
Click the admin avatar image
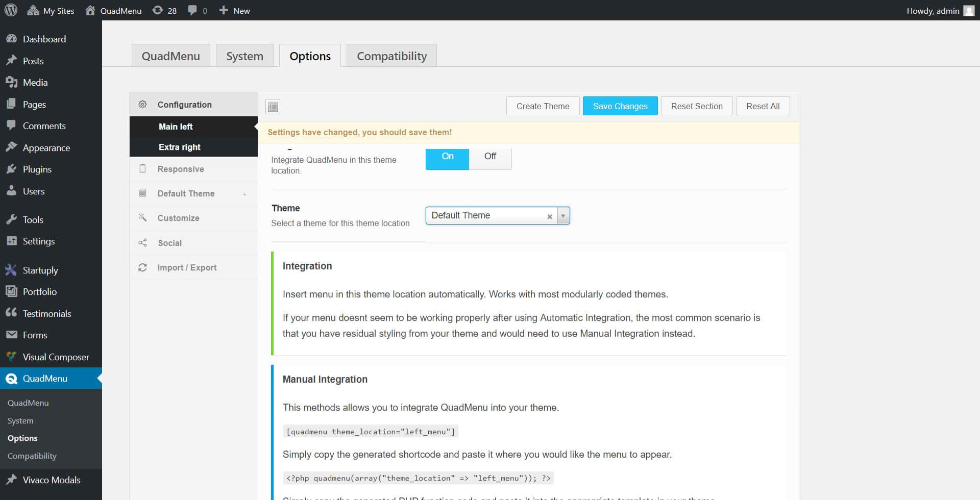(969, 11)
